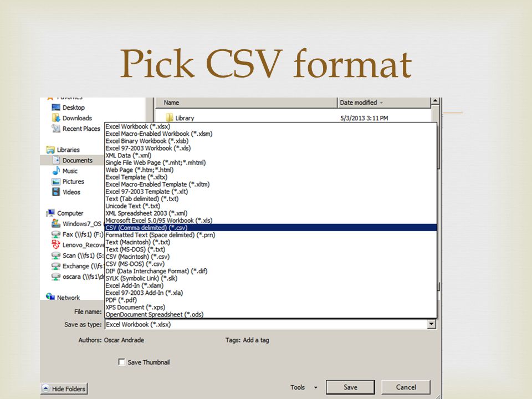Enable the Save Thumbnail checkbox
This screenshot has height=399, width=532.
tap(121, 362)
